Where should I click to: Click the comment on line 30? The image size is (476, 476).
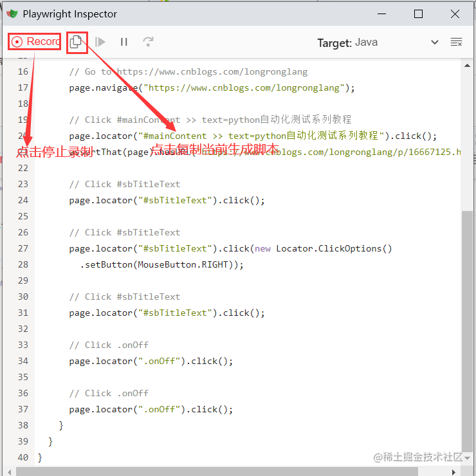click(x=124, y=297)
